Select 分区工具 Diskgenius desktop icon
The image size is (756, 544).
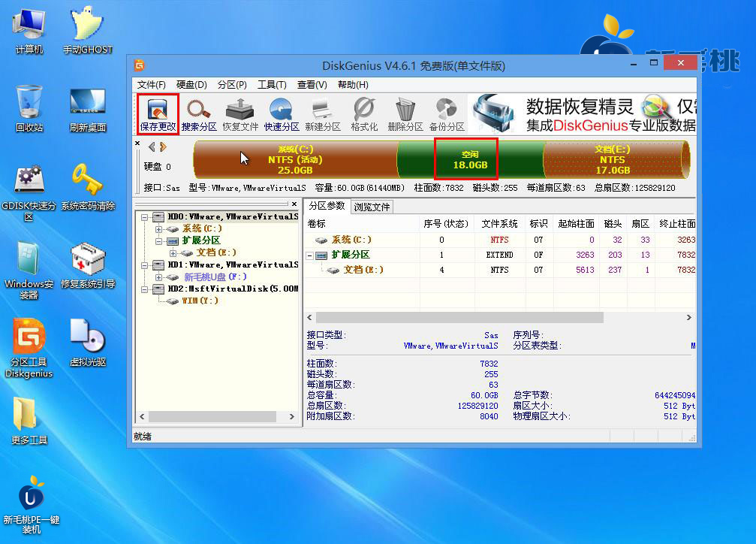(29, 349)
